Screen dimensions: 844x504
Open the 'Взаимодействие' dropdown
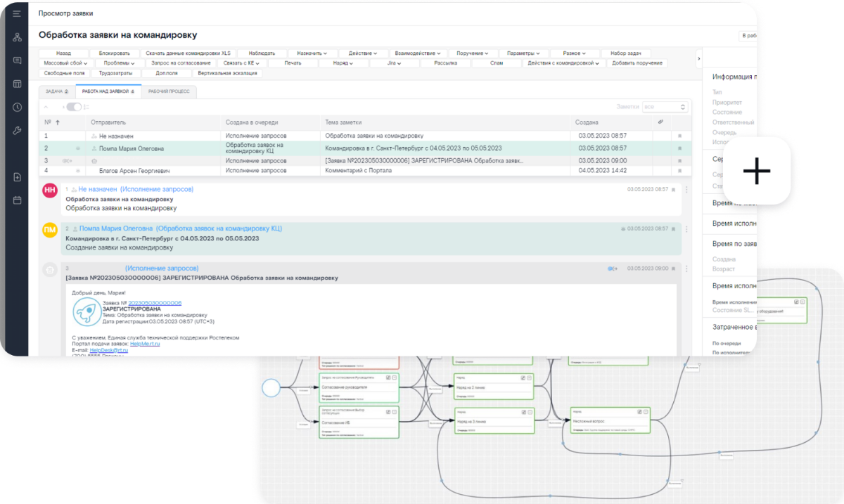(418, 53)
